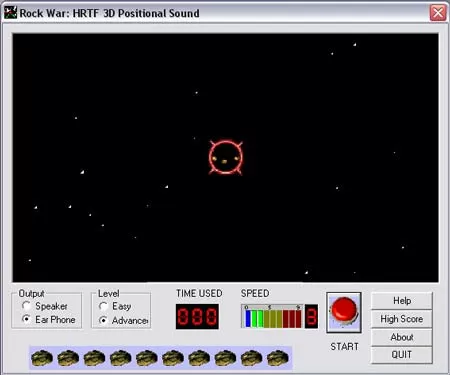Click the red circular crosshair target
This screenshot has height=375, width=450.
point(226,157)
